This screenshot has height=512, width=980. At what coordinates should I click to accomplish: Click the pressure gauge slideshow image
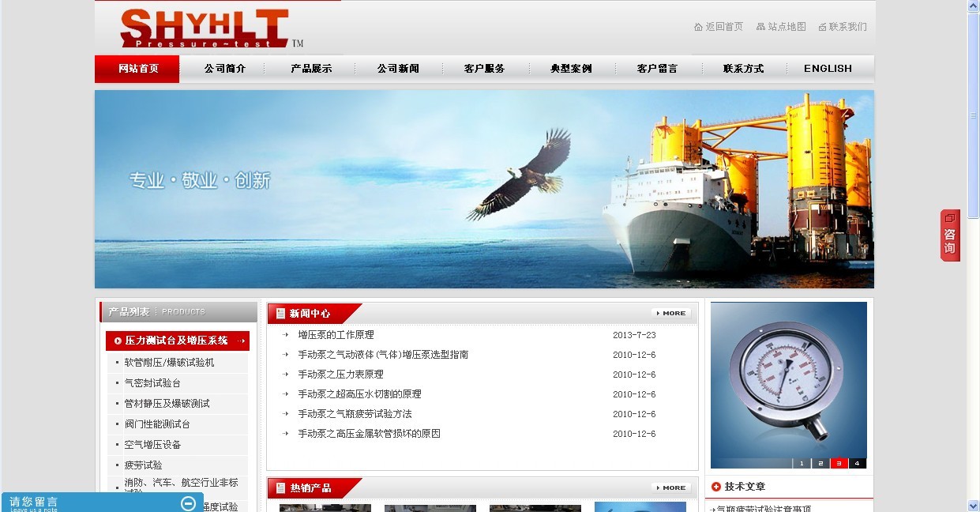788,379
